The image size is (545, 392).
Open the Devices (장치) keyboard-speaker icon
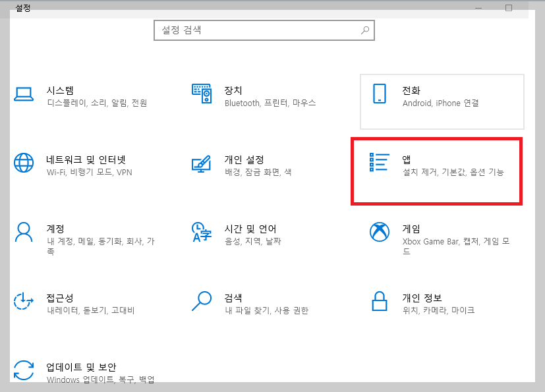(x=202, y=94)
